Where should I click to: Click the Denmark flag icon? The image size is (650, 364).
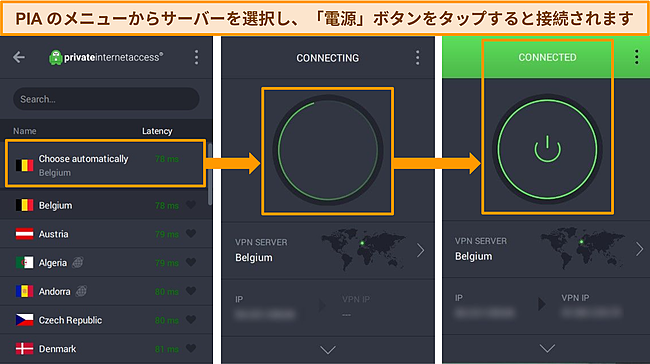(24, 349)
